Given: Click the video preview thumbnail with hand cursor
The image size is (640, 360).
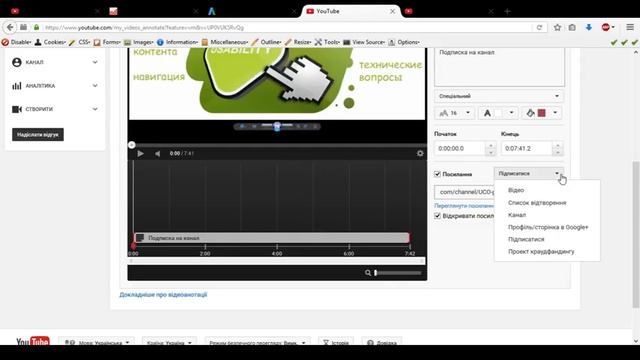Looking at the screenshot, I should point(277,84).
